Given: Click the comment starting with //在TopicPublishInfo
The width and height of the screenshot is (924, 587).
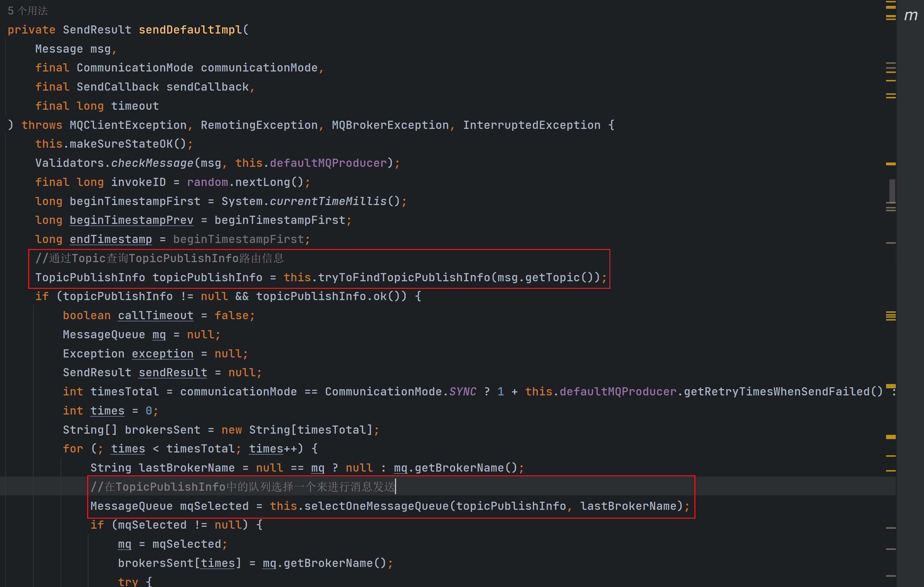Looking at the screenshot, I should pos(242,487).
